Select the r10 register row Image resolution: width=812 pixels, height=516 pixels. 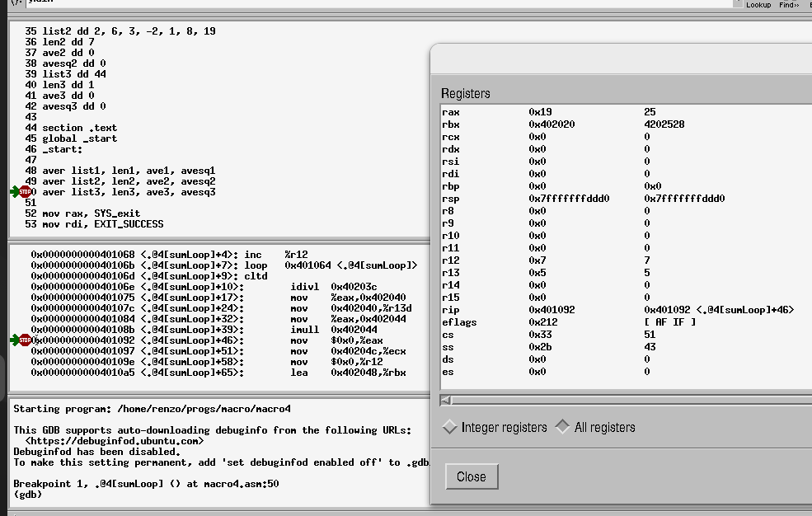click(627, 236)
